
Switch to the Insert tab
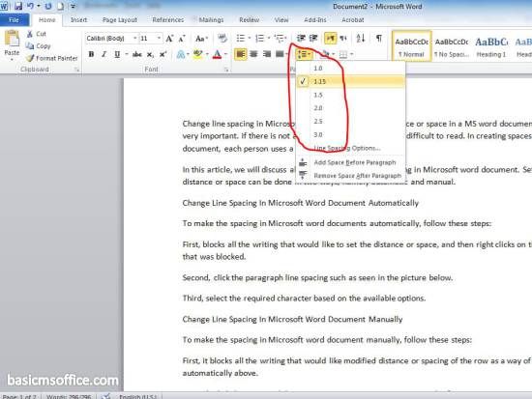[x=78, y=20]
